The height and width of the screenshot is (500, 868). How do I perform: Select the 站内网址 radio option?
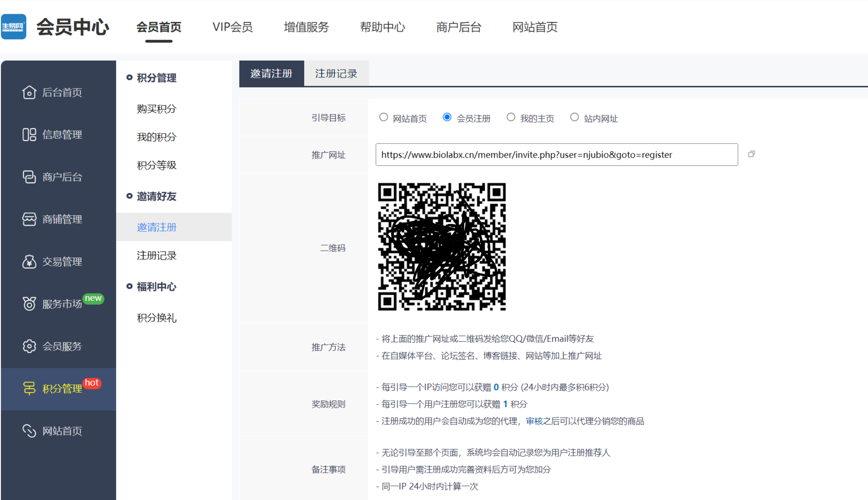point(574,118)
